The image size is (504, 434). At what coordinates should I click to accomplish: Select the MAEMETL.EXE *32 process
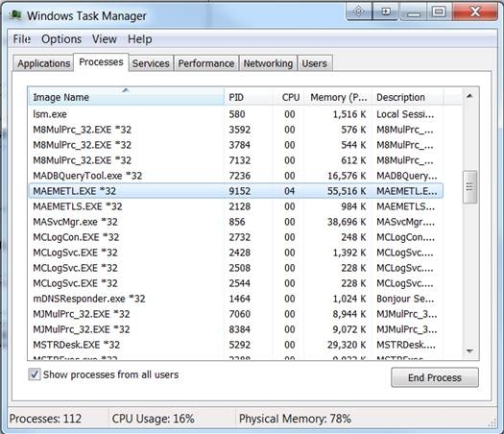click(236, 191)
